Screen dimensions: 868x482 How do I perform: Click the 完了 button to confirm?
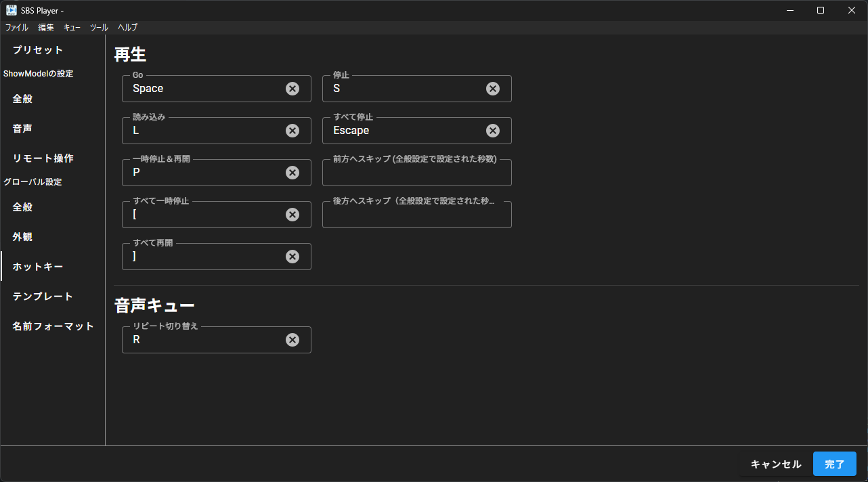click(834, 464)
